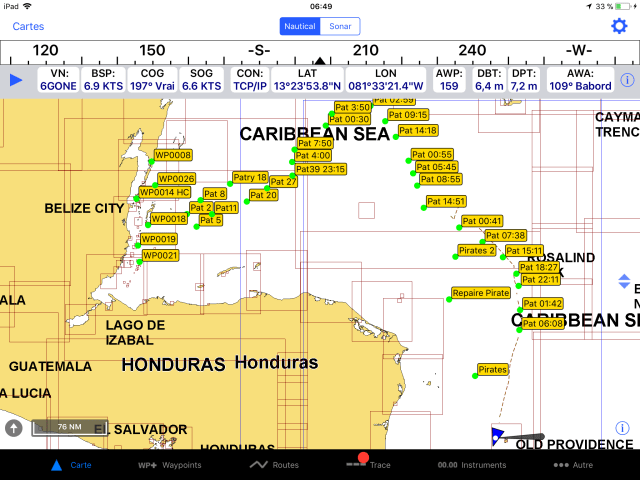Open the Instruments tab
The height and width of the screenshot is (480, 640).
point(472,465)
